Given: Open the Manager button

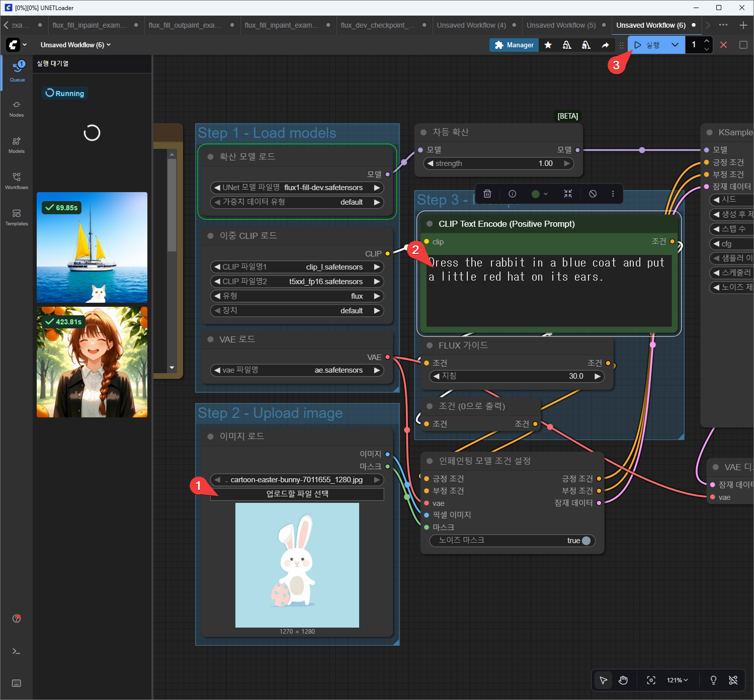Looking at the screenshot, I should pos(514,45).
